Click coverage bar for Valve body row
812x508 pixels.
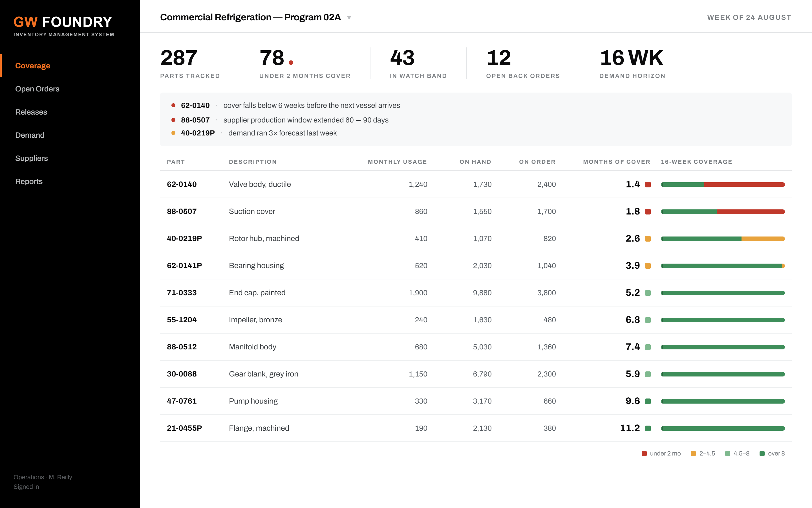723,185
